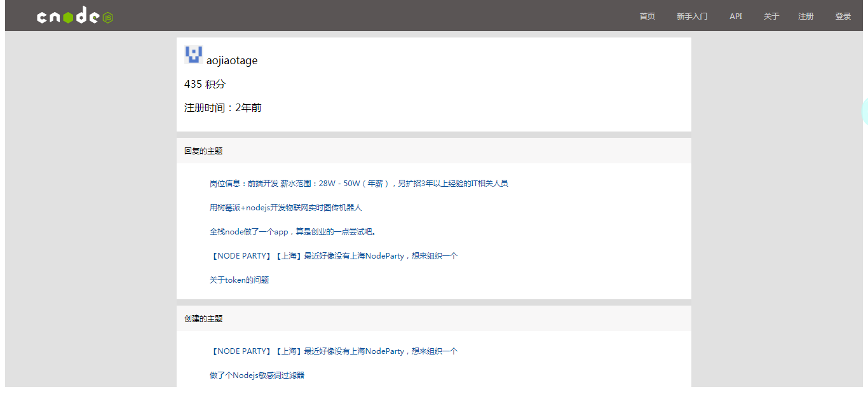Image resolution: width=868 pixels, height=399 pixels.
Task: Open the 岗位信息 前端开发 job topic
Action: [x=359, y=184]
